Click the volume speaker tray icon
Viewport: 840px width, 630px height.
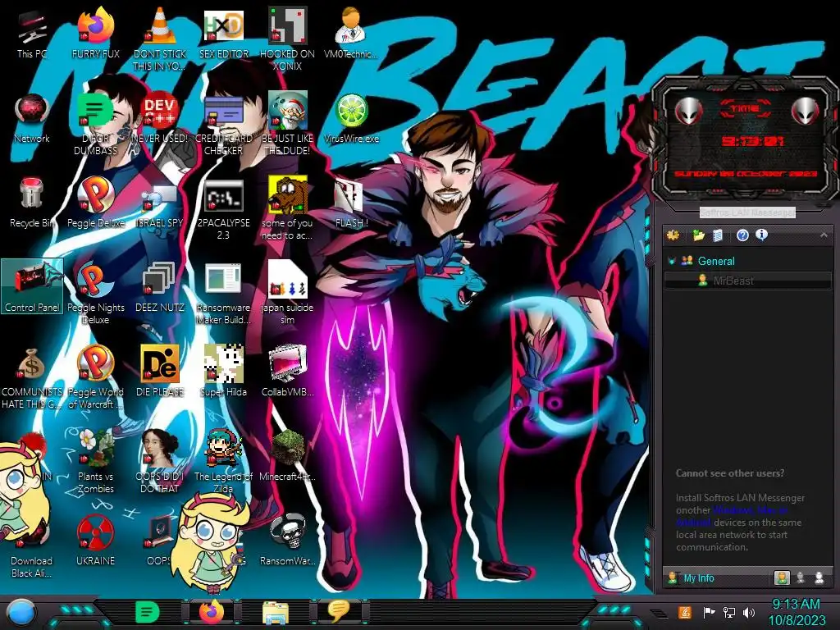coord(748,612)
